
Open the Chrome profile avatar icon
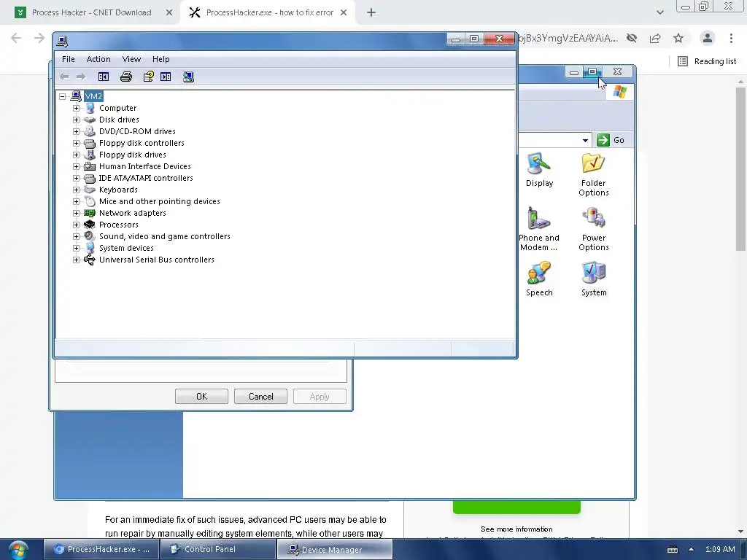click(708, 38)
